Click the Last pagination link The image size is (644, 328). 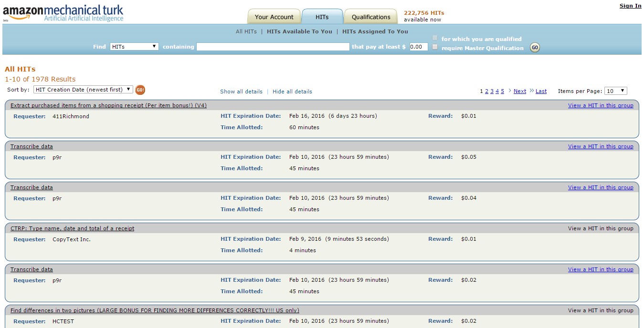pyautogui.click(x=541, y=91)
